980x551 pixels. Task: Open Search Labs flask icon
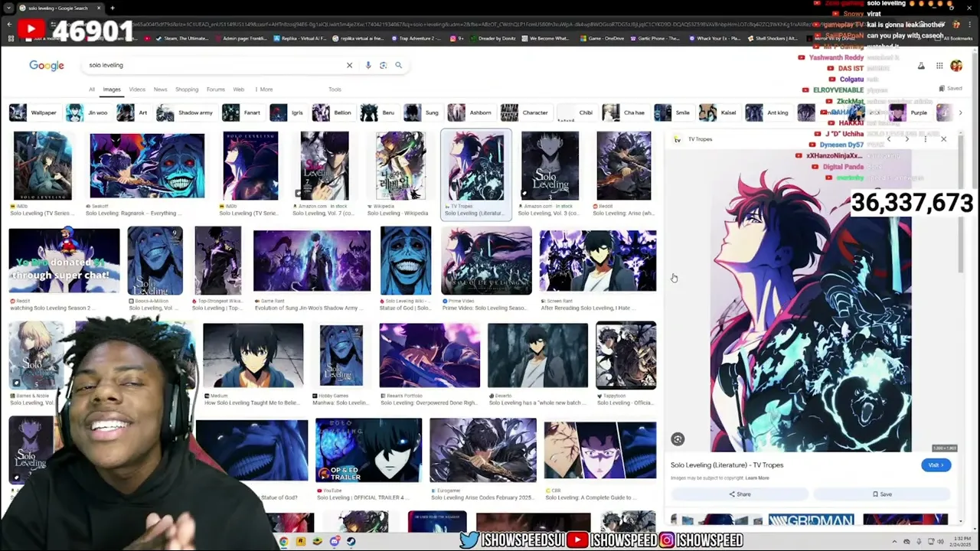coord(921,66)
